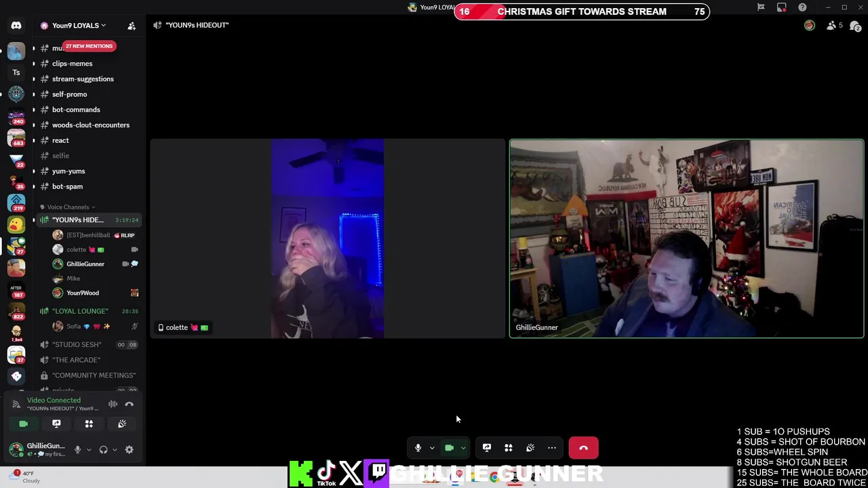Open microphone input options arrow in call bar
The width and height of the screenshot is (868, 488).
[431, 447]
